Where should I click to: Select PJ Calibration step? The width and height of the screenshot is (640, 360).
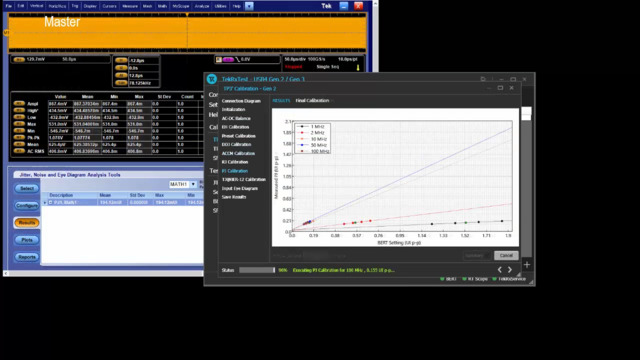235,171
